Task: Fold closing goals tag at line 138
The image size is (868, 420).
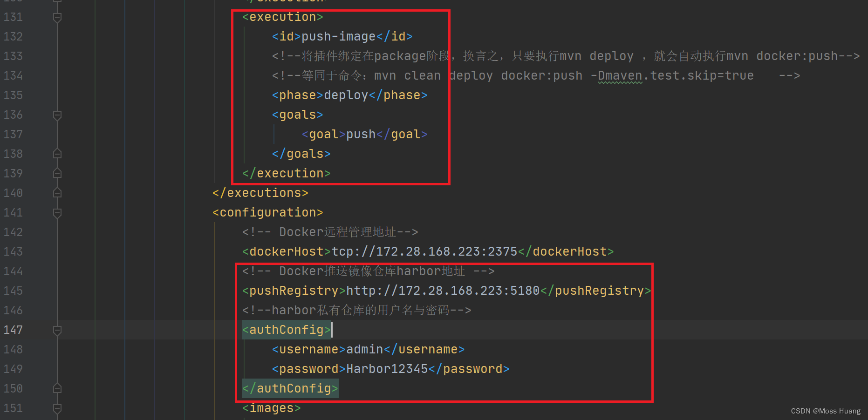Action: pos(57,154)
